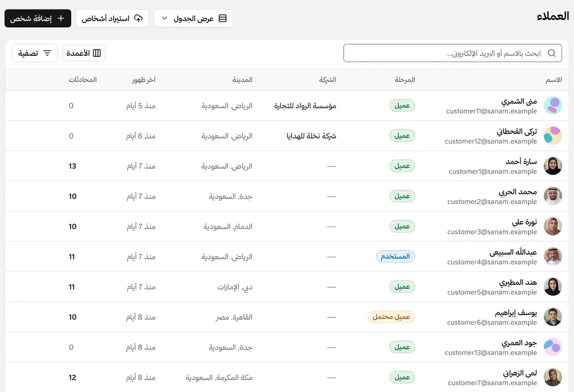Sort by الشركة column header

[327, 80]
